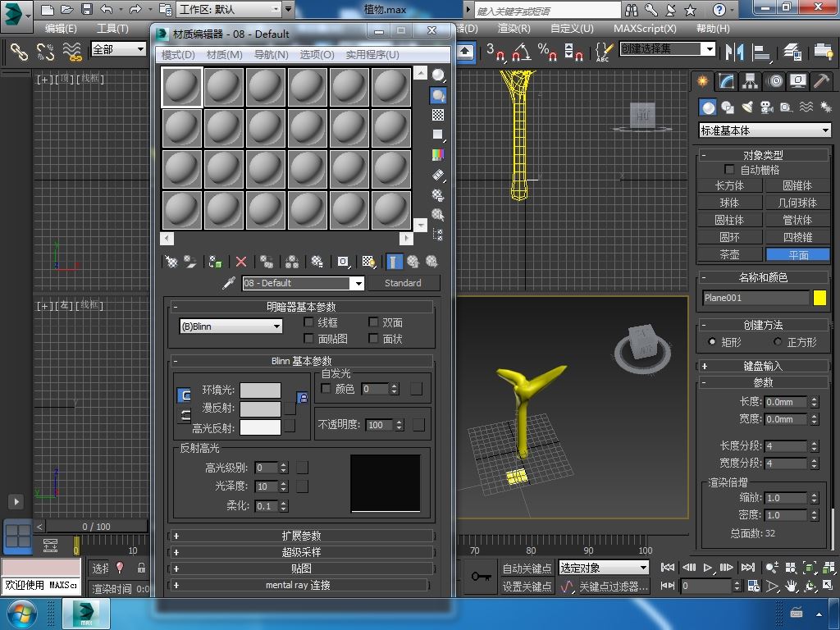Open the 标准基本体 dropdown
The height and width of the screenshot is (630, 840).
coord(765,130)
